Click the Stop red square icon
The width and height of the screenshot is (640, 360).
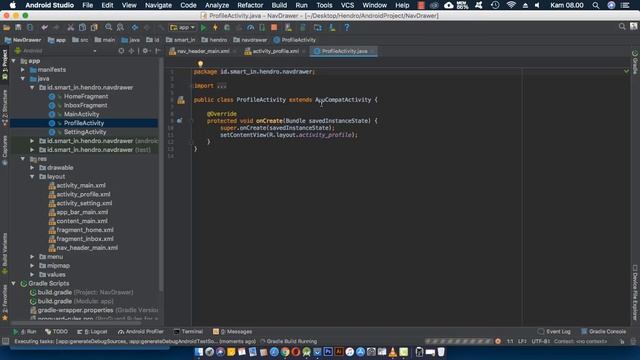[274, 27]
